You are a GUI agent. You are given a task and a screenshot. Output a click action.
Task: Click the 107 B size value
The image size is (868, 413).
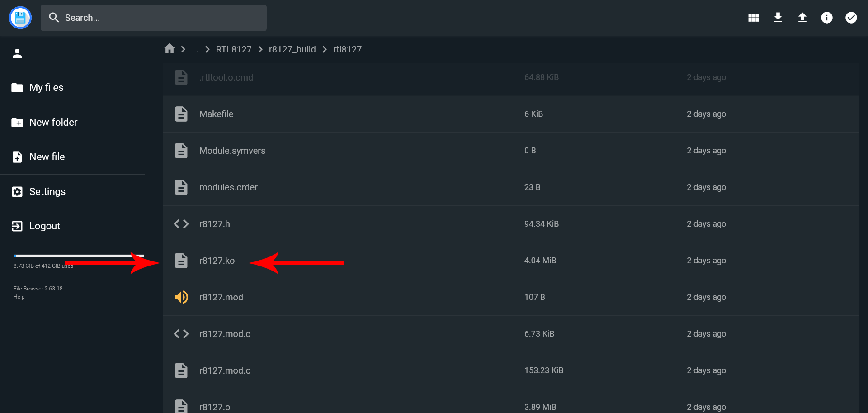click(535, 297)
